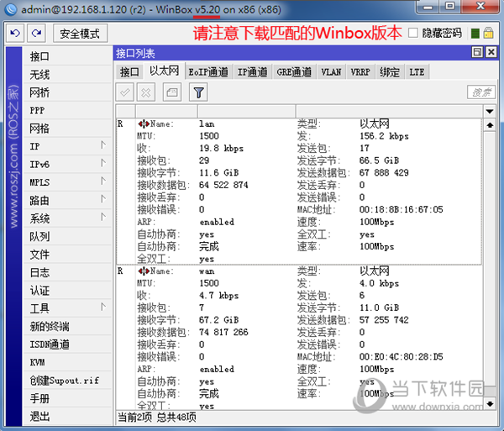Screen dimensions: 504x431
Task: Click the value 67 888 429
Action: click(384, 173)
